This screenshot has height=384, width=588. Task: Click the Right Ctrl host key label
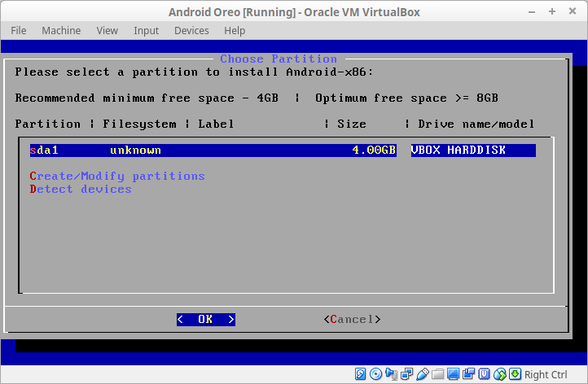[x=546, y=374]
